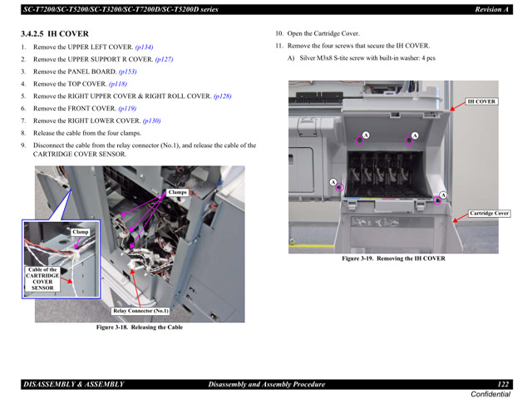Jump to p118 for TOP COVER removal
The width and height of the screenshot is (532, 399).
coord(117,84)
